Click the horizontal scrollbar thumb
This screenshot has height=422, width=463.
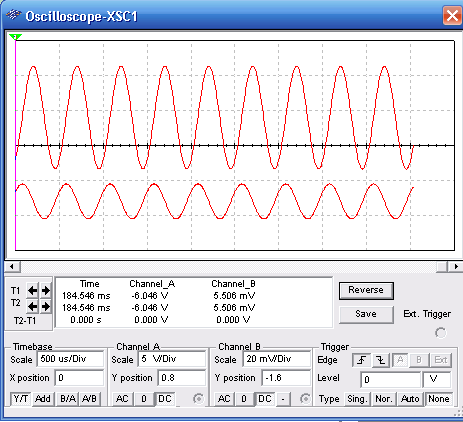click(442, 267)
